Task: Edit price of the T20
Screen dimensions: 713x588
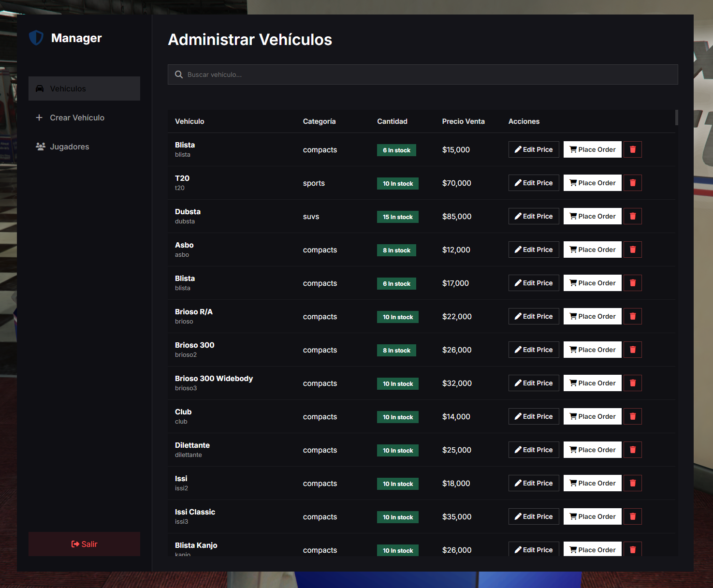Action: click(x=534, y=183)
